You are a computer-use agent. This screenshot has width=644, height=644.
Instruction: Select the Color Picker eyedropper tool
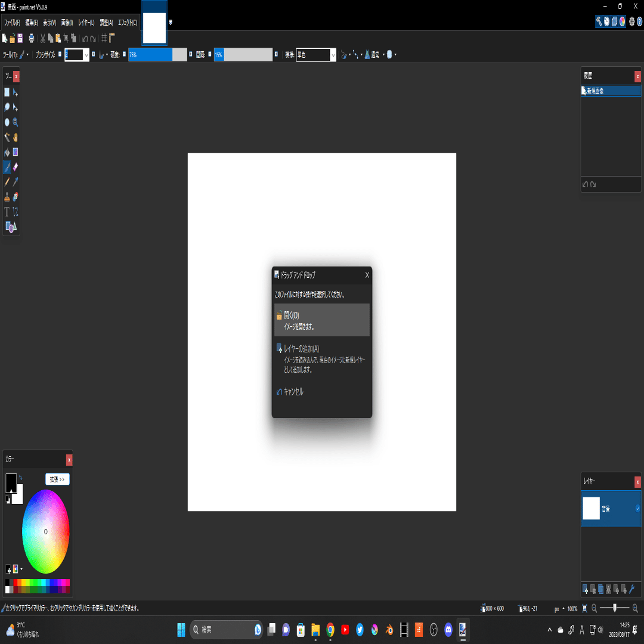pos(15,182)
